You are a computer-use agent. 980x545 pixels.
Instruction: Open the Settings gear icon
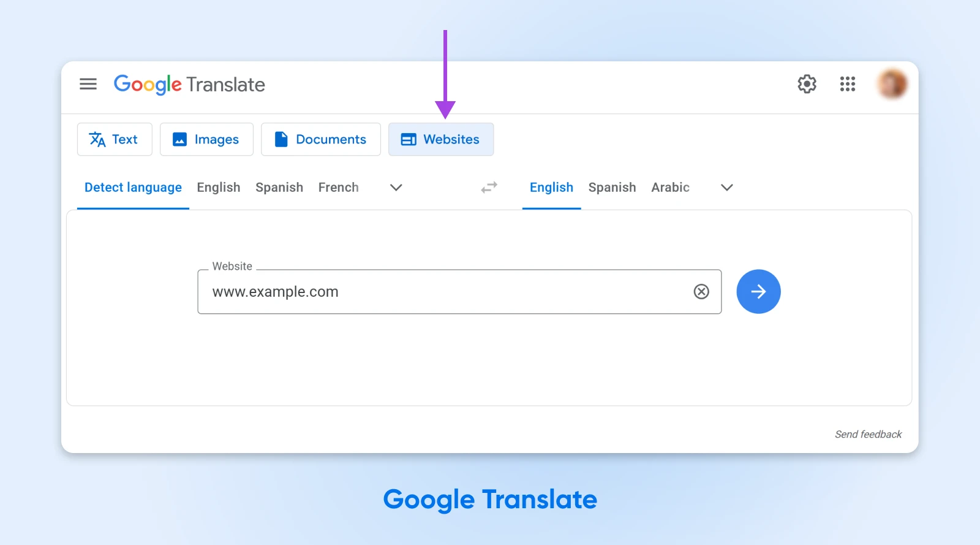807,84
